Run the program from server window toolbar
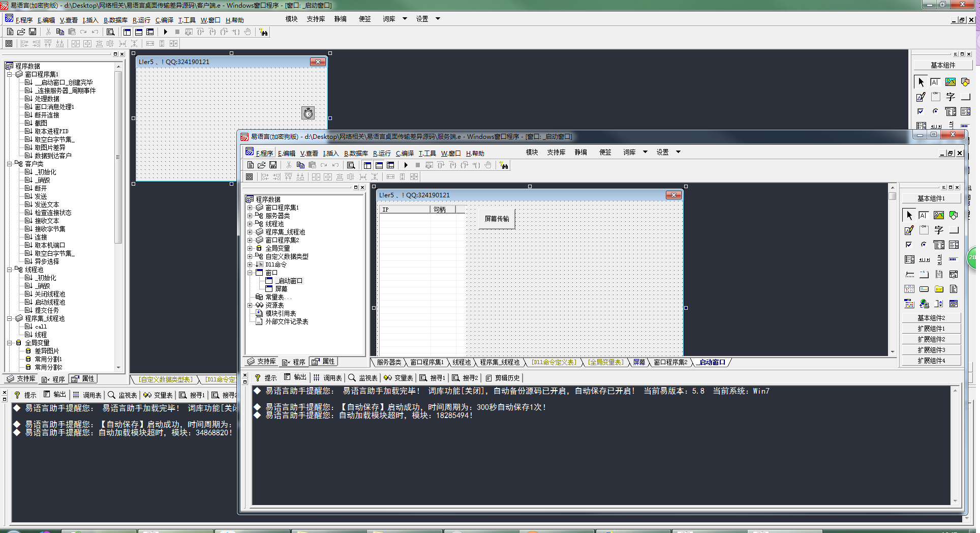The height and width of the screenshot is (533, 980). click(406, 165)
